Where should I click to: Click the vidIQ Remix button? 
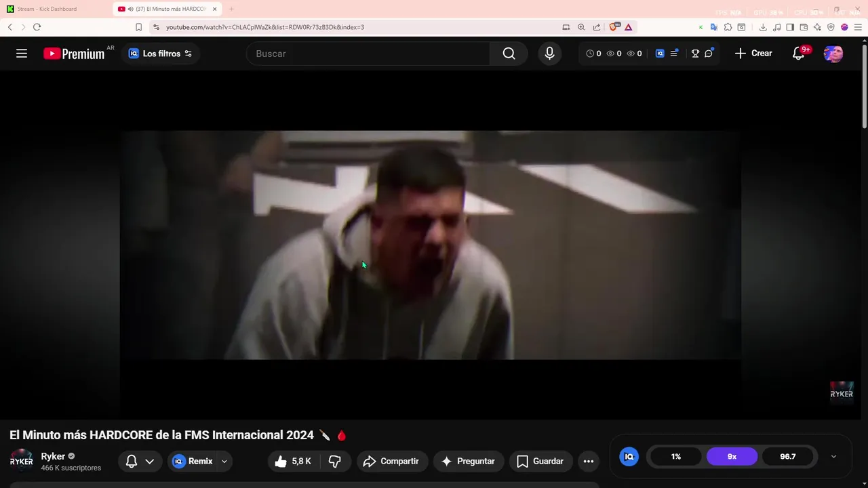coord(193,461)
